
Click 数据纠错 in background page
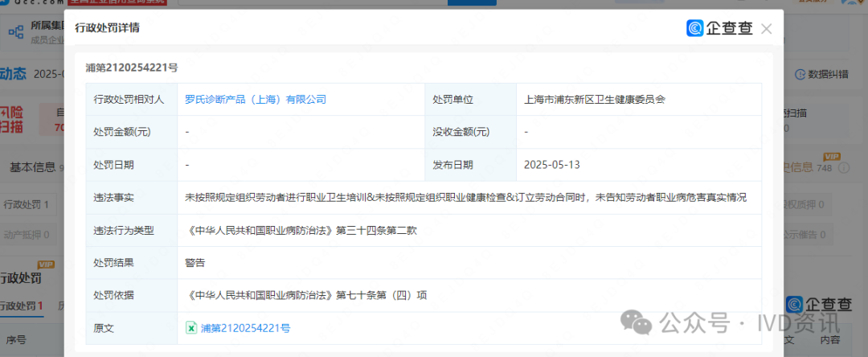click(822, 74)
